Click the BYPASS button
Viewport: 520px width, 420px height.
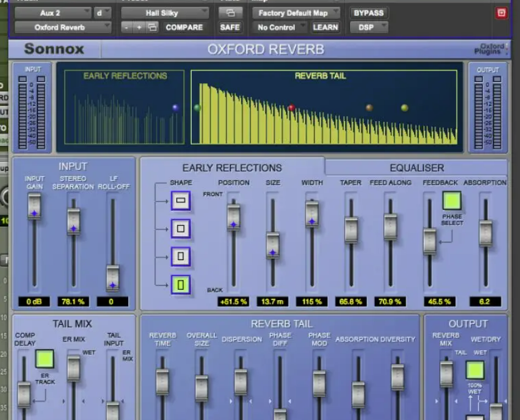tap(368, 13)
